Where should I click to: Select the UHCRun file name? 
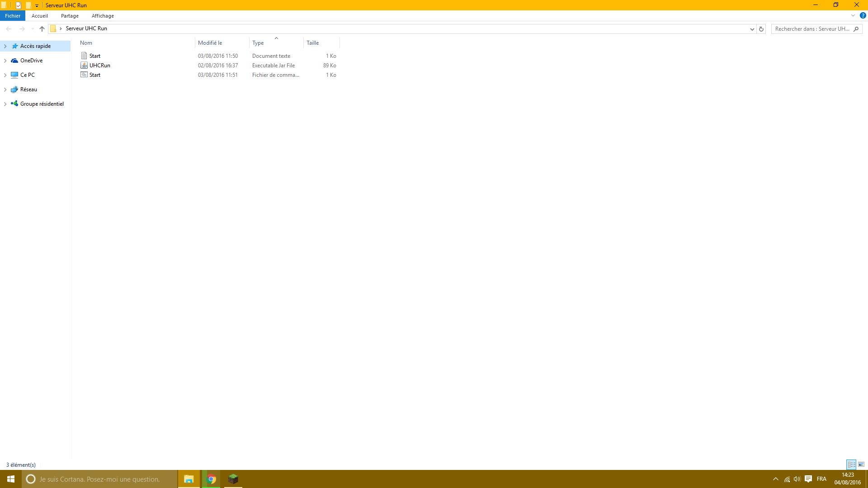[x=100, y=66]
